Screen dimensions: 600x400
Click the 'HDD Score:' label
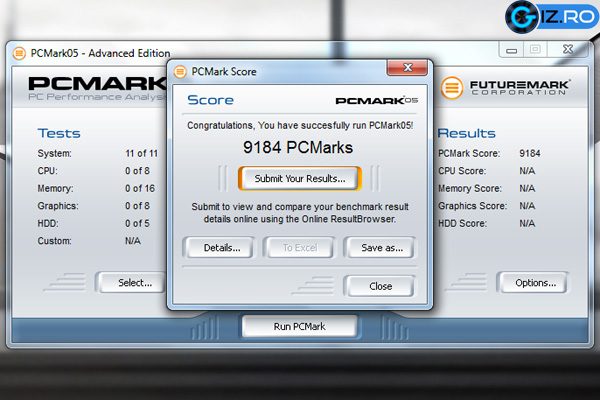click(462, 224)
